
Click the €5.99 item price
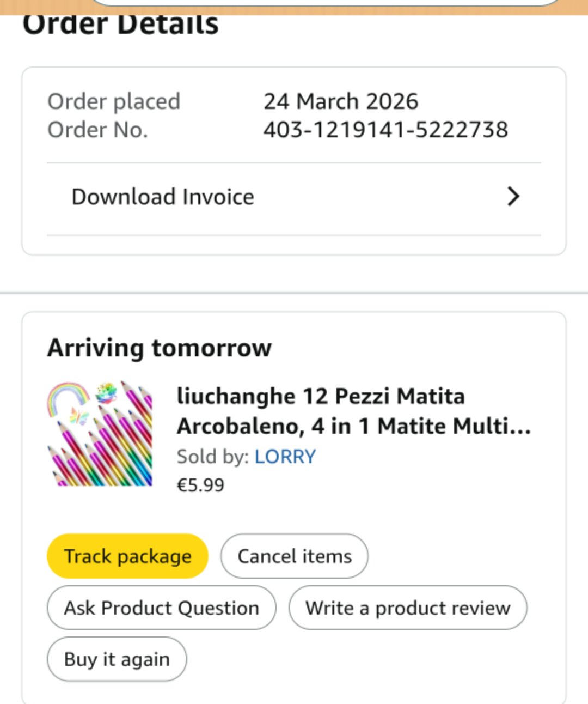[200, 485]
